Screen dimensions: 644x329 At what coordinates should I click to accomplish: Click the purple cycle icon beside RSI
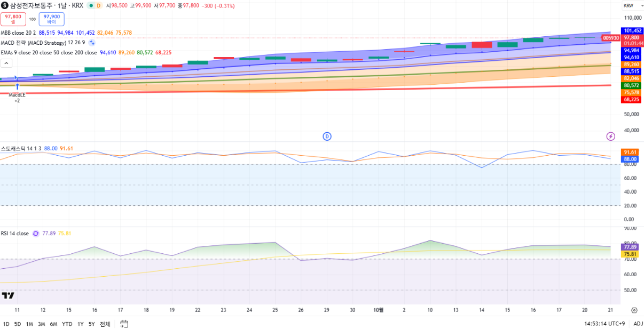point(36,234)
